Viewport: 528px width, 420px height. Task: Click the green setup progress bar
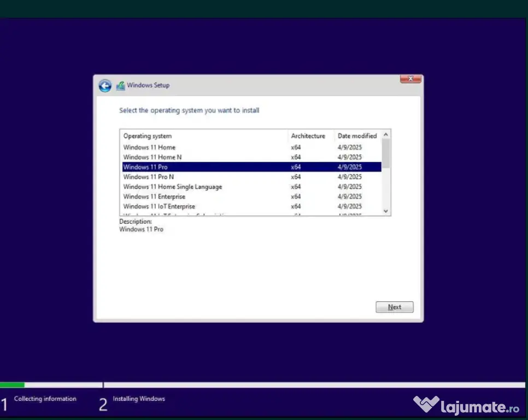tap(12, 385)
